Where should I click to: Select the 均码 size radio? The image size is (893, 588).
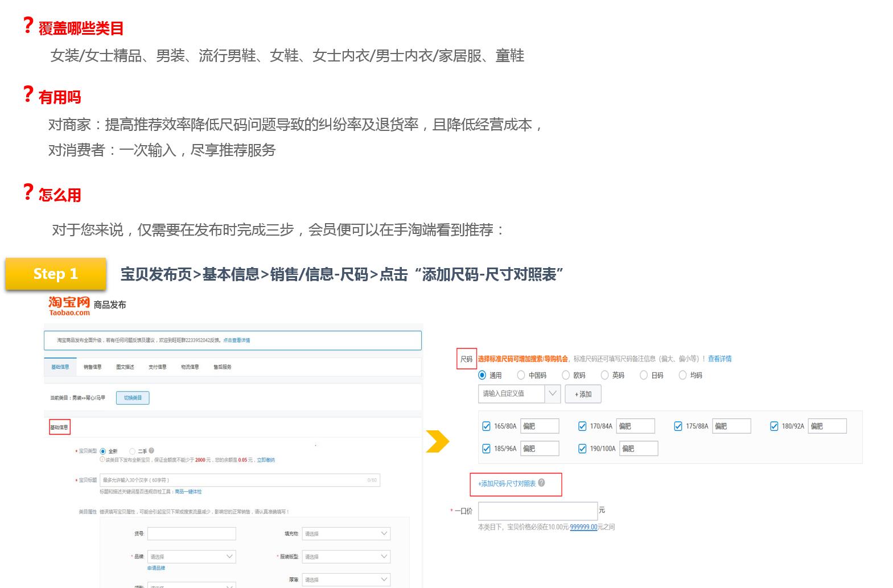[x=682, y=375]
